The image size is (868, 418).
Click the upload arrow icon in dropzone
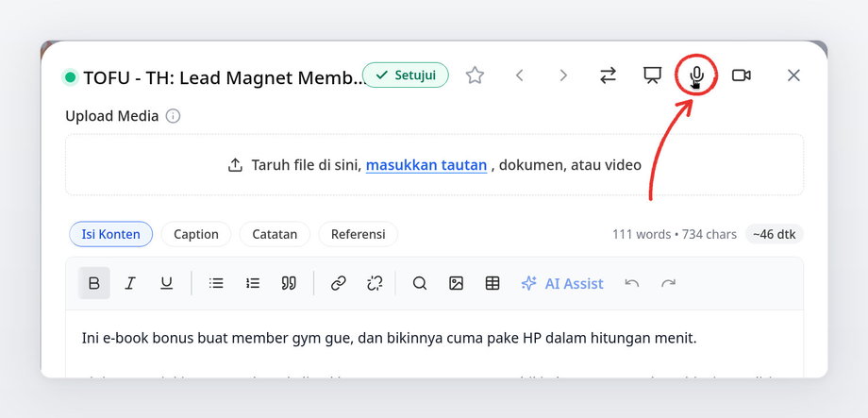[235, 165]
